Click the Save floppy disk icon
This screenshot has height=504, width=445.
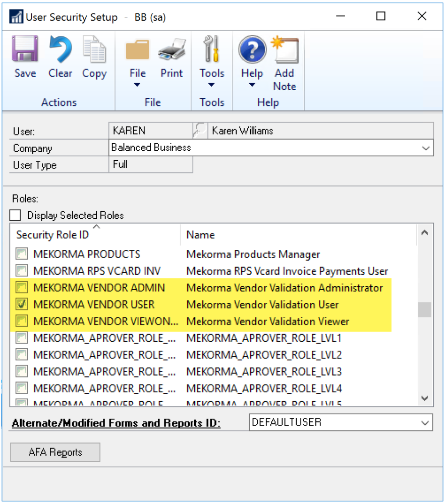25,49
